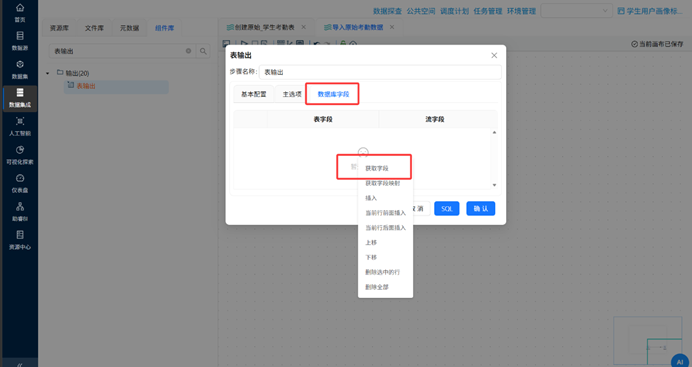Click the component search field containing 表输出

(x=122, y=51)
